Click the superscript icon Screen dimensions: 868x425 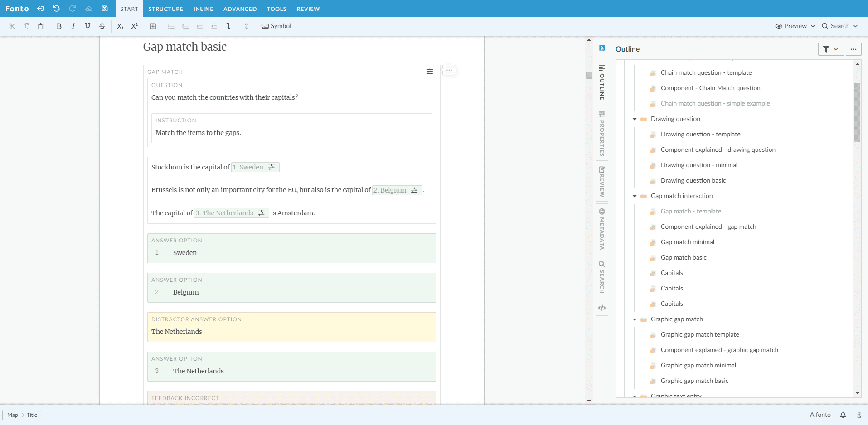[134, 26]
